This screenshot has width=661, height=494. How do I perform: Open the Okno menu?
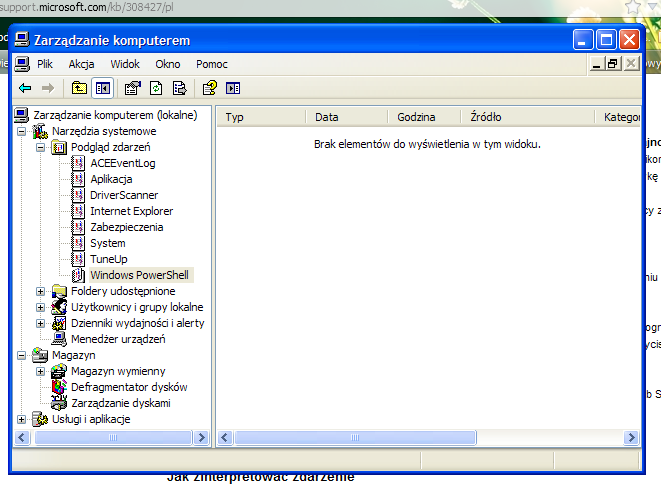pos(168,64)
